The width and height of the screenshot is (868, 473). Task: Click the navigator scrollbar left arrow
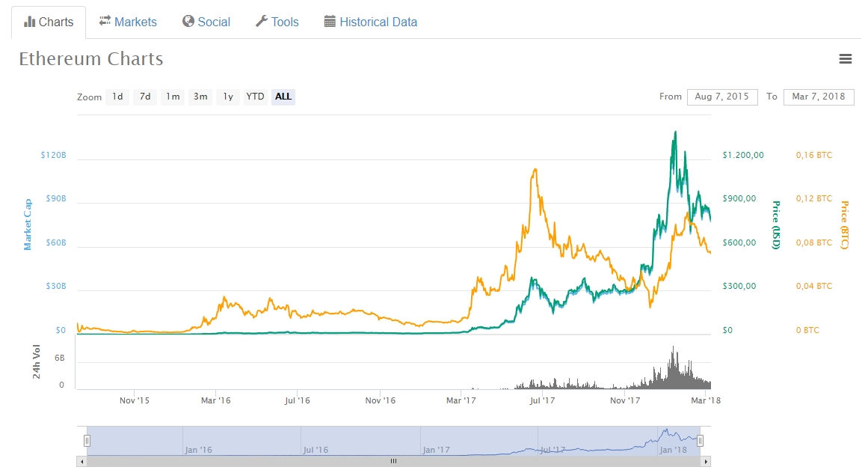82,461
